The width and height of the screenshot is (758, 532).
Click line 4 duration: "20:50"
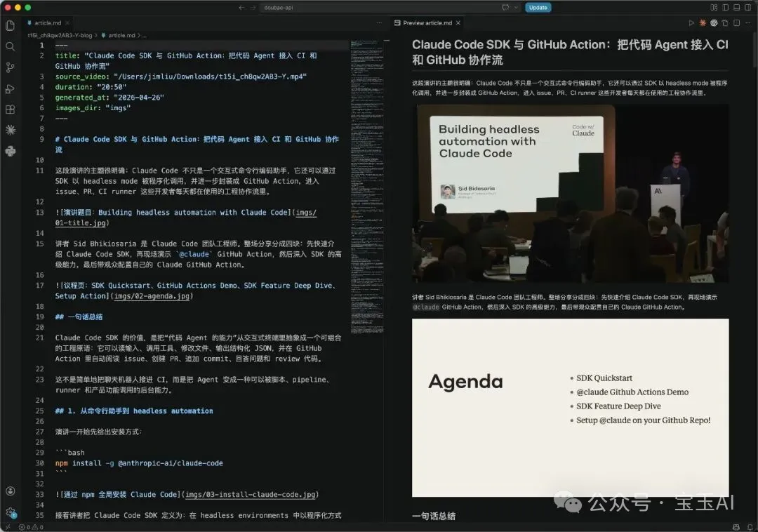tap(91, 87)
